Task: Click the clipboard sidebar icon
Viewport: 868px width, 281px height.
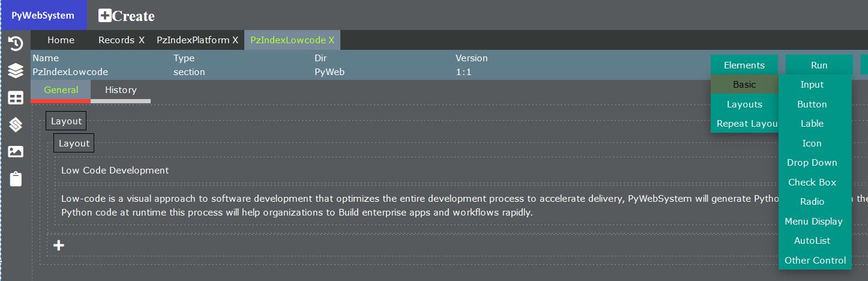Action: [x=16, y=179]
